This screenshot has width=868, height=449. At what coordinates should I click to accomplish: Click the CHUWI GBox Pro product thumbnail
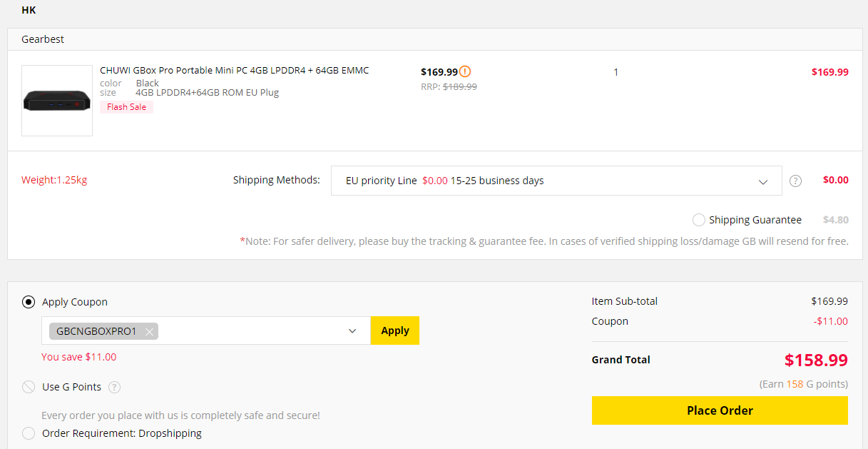(x=56, y=101)
